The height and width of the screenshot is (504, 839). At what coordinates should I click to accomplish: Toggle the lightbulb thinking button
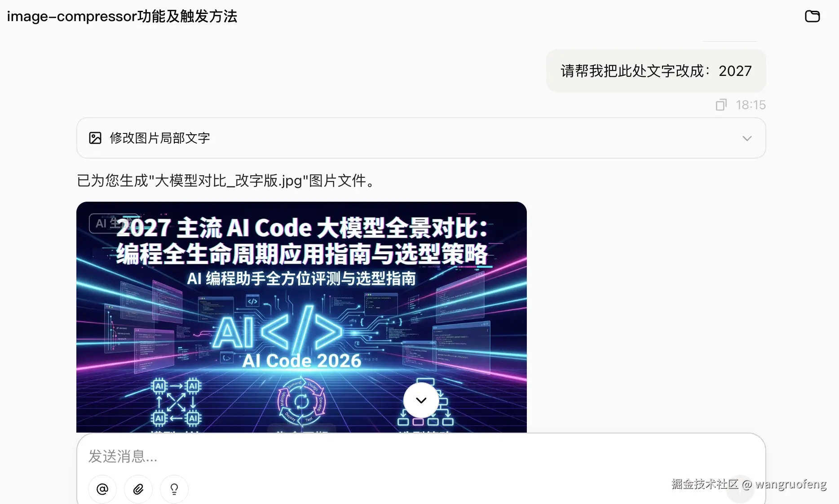tap(174, 489)
